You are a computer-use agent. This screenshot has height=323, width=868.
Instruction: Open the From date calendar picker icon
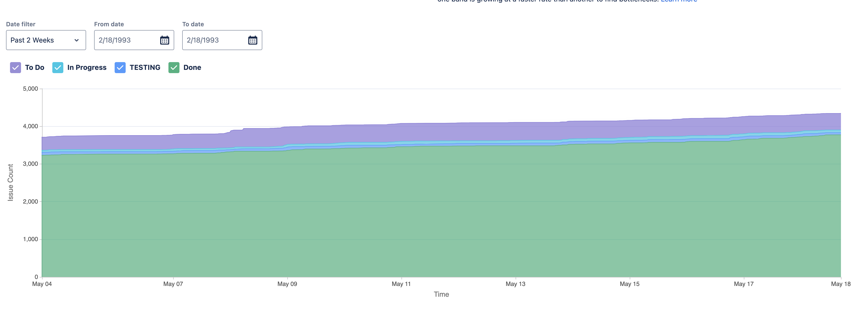point(164,40)
